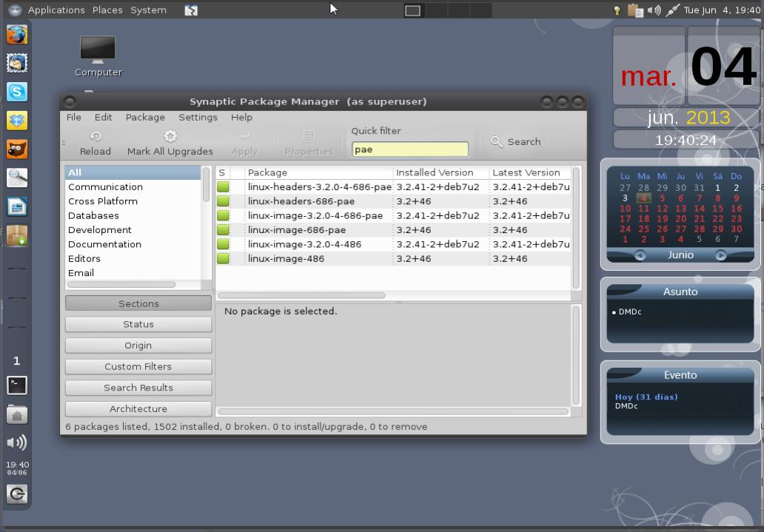Open the terminal from the dock
764x532 pixels.
(16, 385)
